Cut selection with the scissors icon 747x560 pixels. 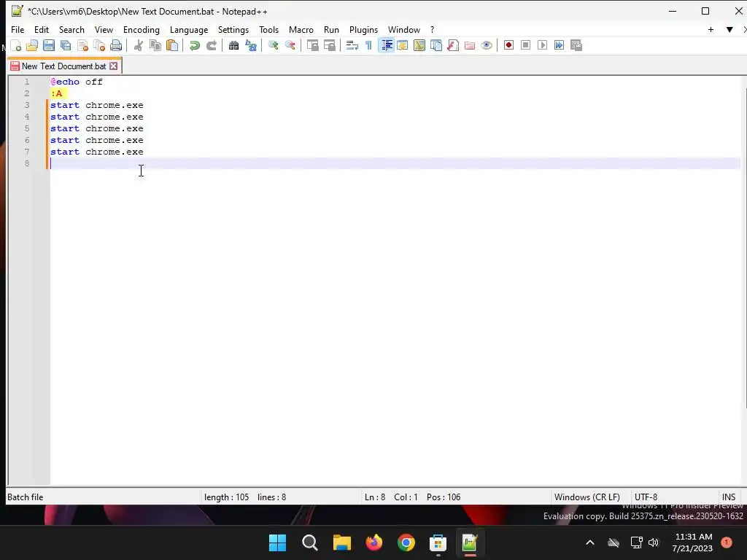[x=138, y=45]
